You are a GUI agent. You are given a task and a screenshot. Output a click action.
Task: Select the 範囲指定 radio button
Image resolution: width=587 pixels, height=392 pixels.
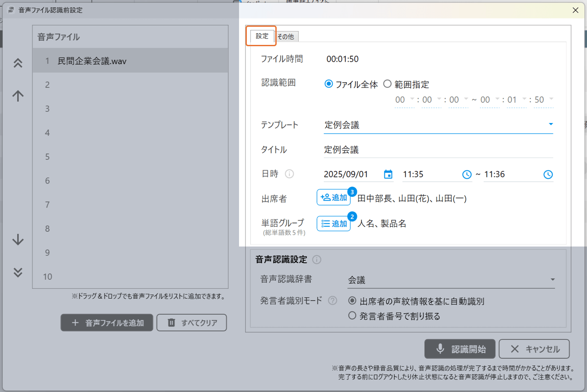(387, 84)
